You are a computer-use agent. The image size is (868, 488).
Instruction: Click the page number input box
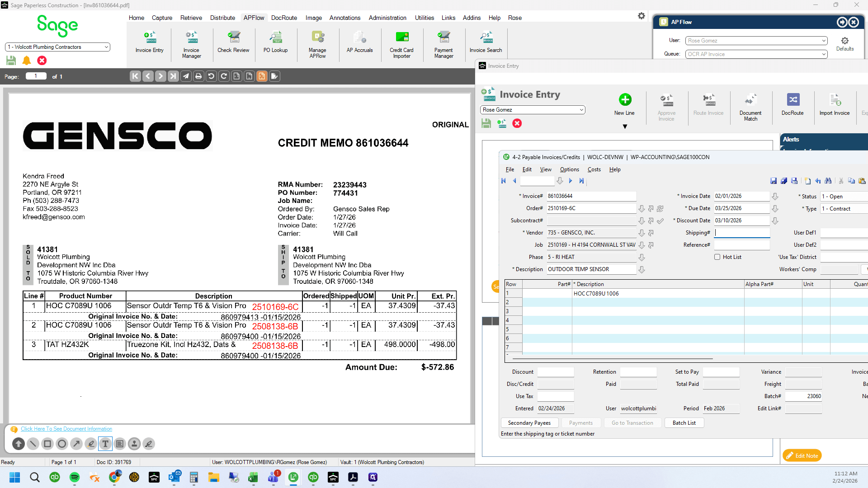[36, 76]
